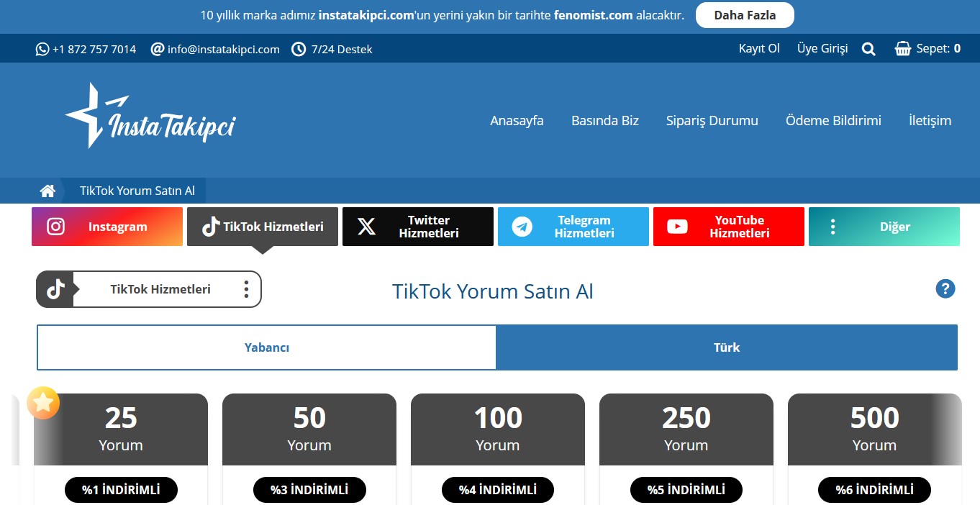Open the YouTube Hizmetleri category
This screenshot has height=505, width=980.
click(728, 227)
